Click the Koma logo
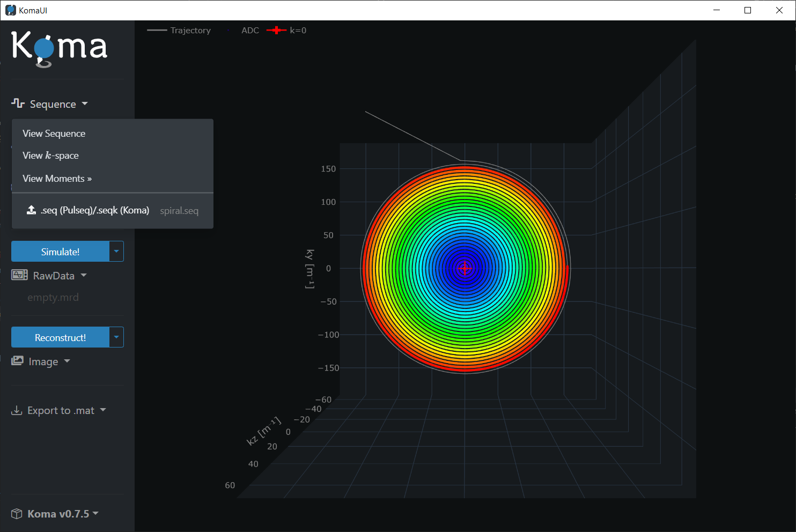The height and width of the screenshot is (532, 796). click(59, 48)
